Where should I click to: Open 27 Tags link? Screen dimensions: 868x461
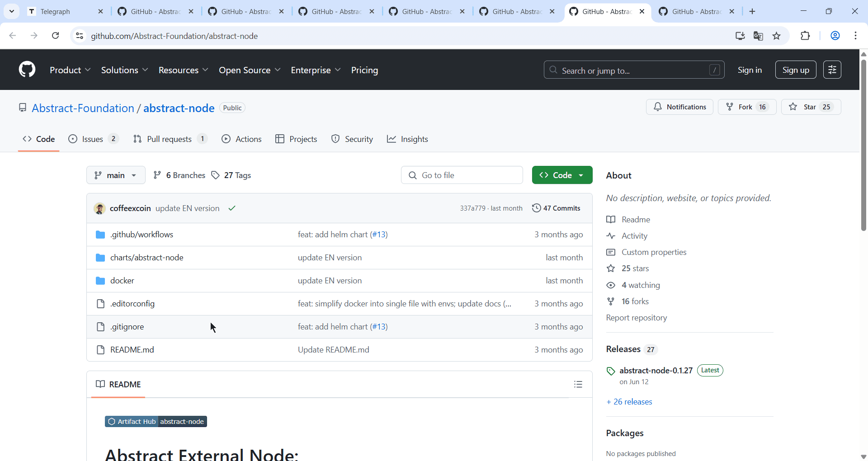[x=231, y=175]
